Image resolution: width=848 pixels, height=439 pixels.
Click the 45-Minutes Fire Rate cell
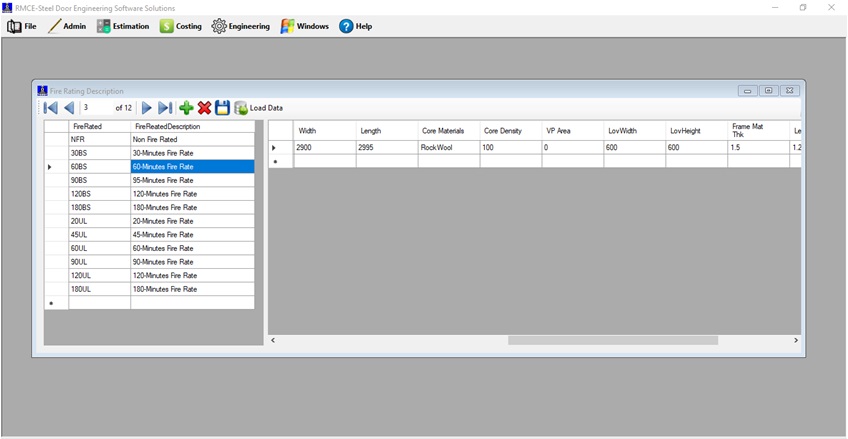(x=192, y=235)
